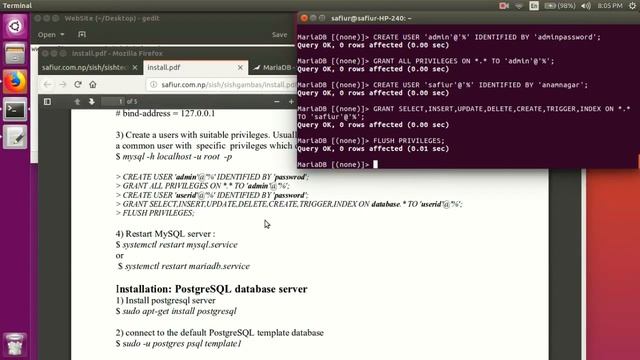The width and height of the screenshot is (640, 360).
Task: Go to the Firefox home page
Action: click(x=93, y=84)
